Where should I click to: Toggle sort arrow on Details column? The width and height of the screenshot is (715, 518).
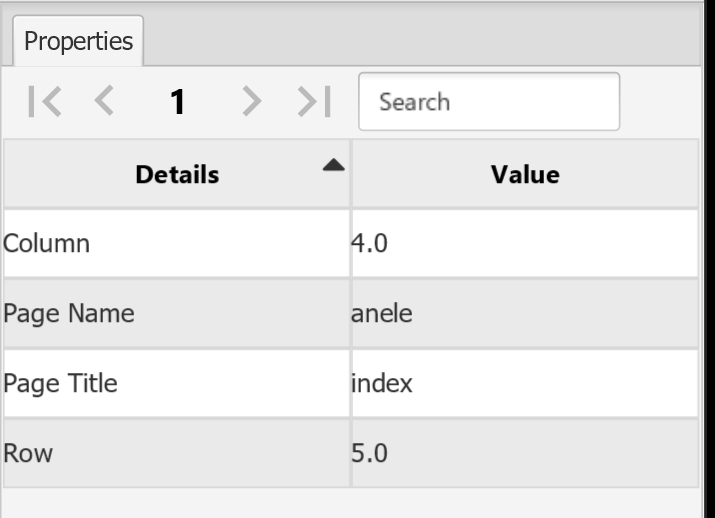click(x=332, y=164)
